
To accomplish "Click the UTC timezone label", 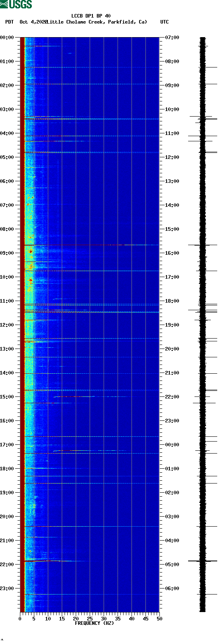I will click(165, 22).
